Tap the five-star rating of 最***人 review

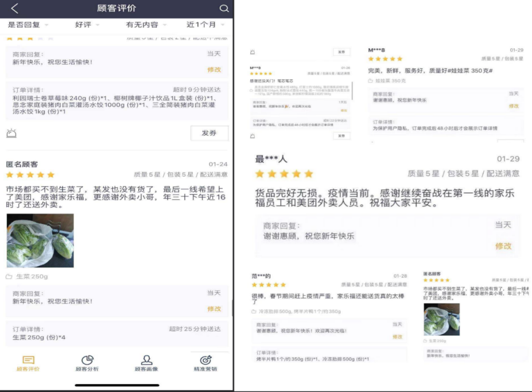284,174
